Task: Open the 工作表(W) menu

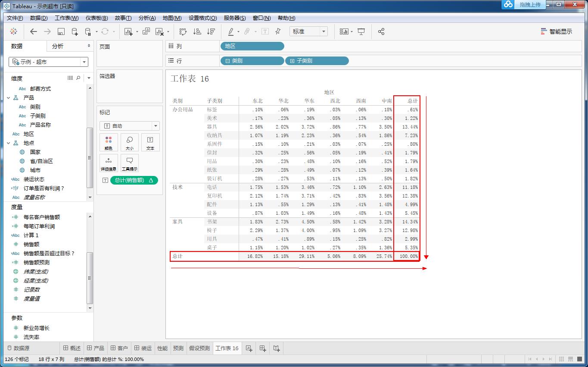Action: (67, 18)
